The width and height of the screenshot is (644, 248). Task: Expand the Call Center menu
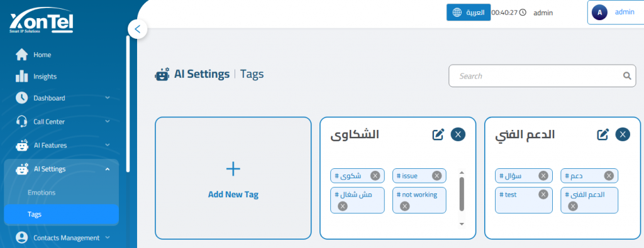pyautogui.click(x=62, y=122)
